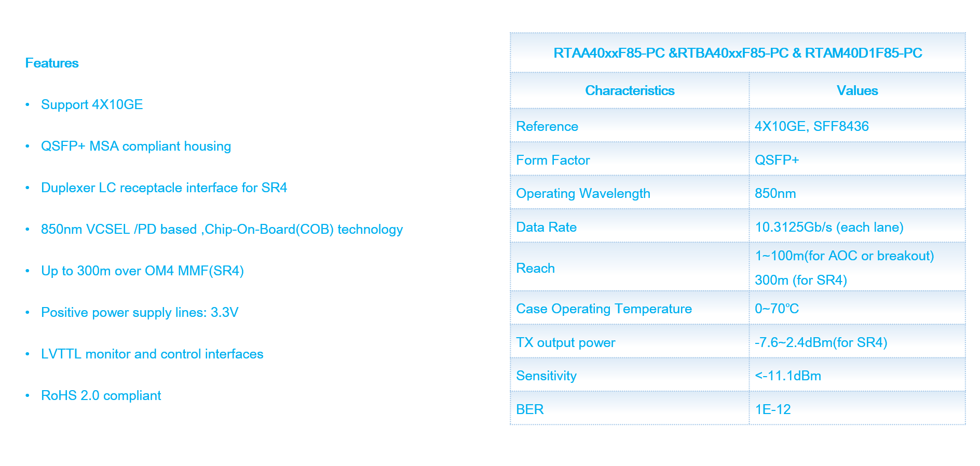Viewport: 980px width, 466px height.
Task: Click the Values column header
Action: point(857,90)
